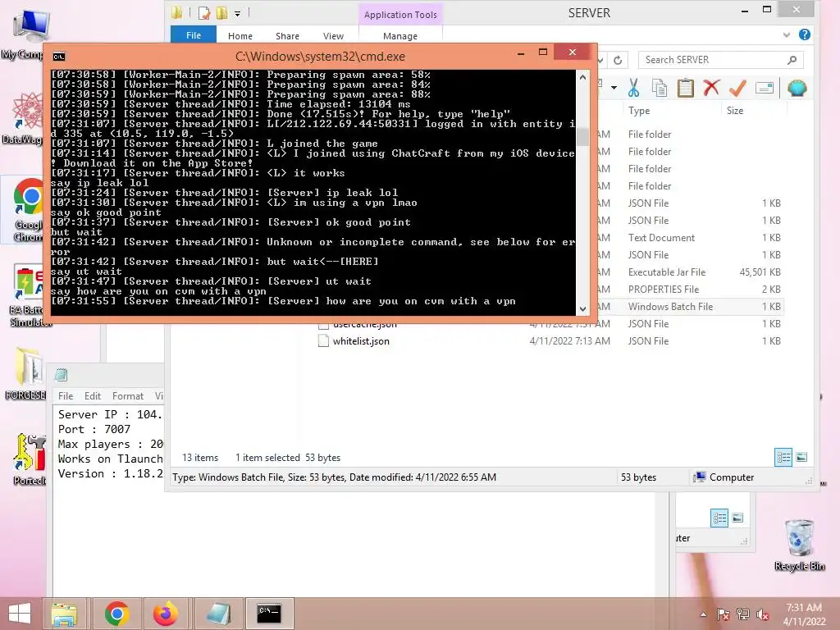
Task: Refresh the SERVER folder view
Action: [618, 60]
